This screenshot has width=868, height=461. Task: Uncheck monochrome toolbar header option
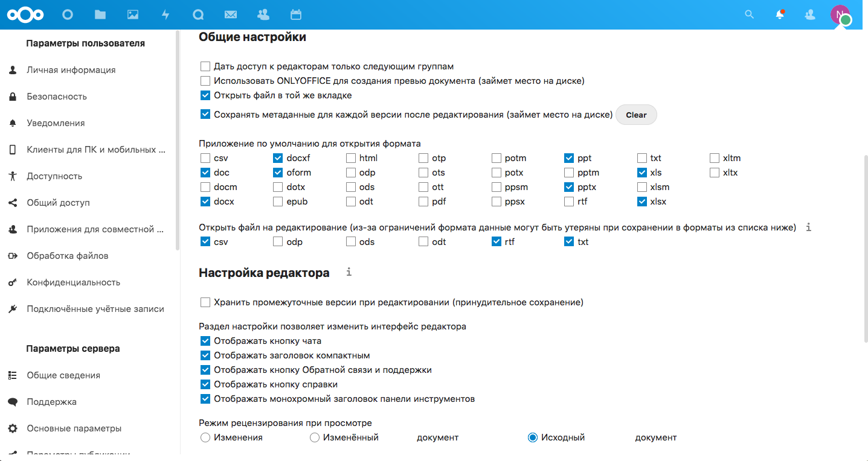tap(205, 399)
